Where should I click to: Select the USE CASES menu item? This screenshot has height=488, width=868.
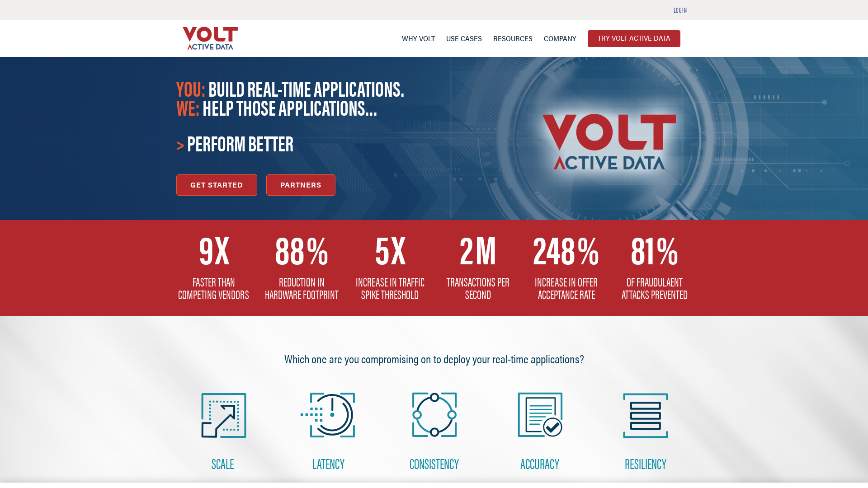464,38
